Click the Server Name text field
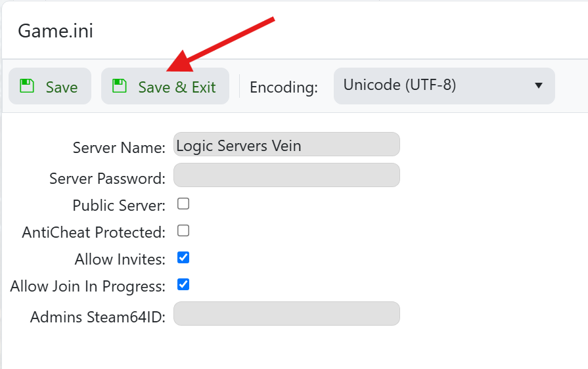The image size is (588, 369). point(286,144)
